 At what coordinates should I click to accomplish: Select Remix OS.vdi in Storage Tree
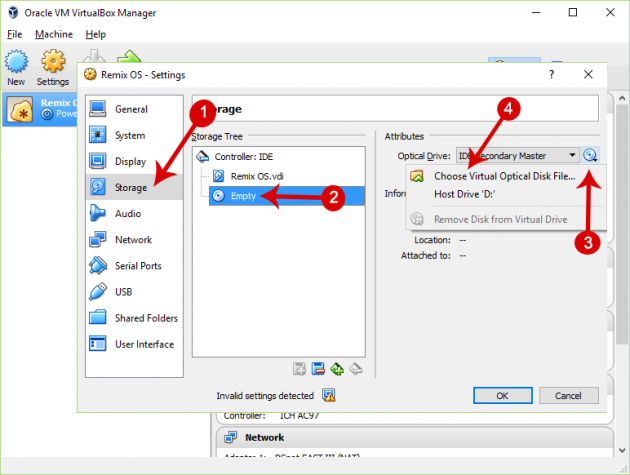point(257,176)
